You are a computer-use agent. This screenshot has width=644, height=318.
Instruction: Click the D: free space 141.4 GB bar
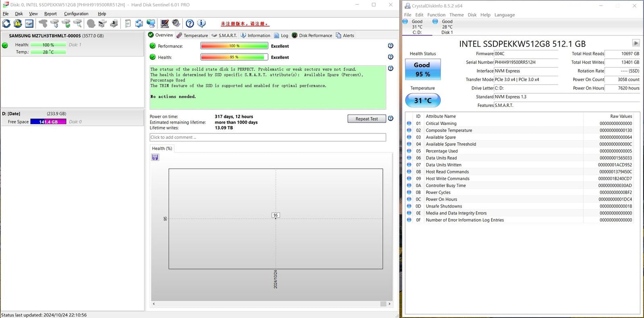[48, 122]
